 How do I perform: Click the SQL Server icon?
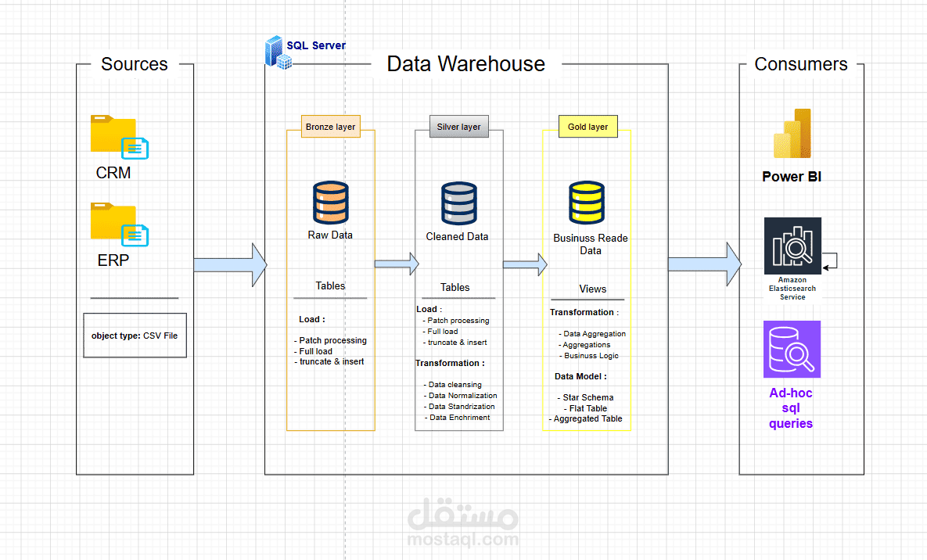pyautogui.click(x=278, y=52)
